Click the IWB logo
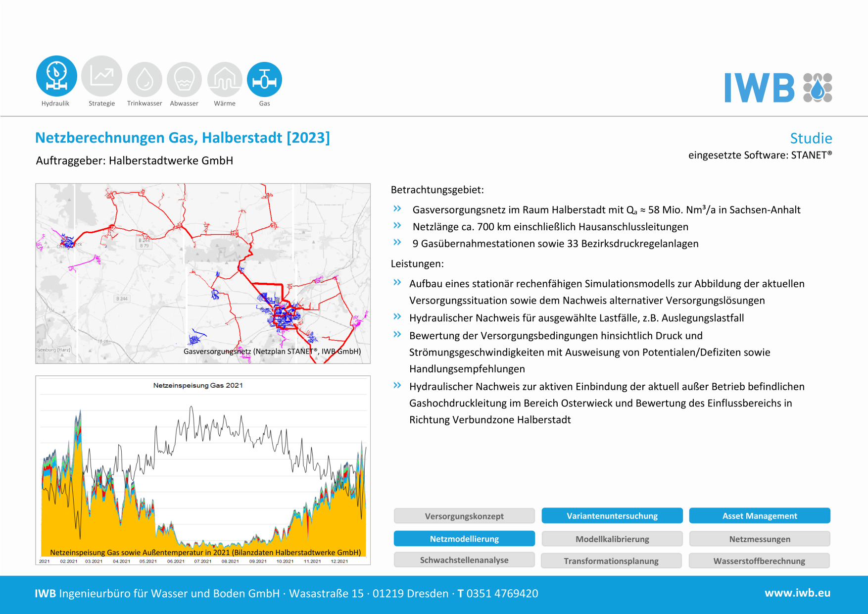 (x=778, y=88)
